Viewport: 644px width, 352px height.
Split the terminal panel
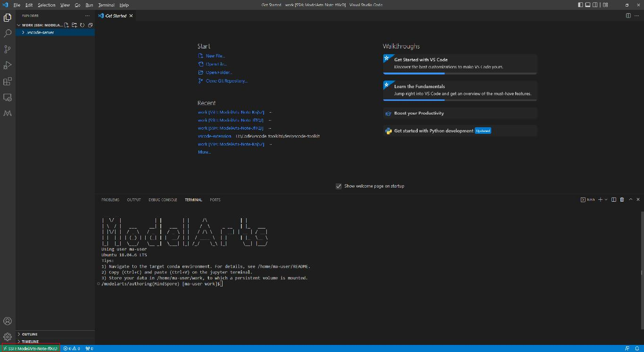click(x=614, y=200)
